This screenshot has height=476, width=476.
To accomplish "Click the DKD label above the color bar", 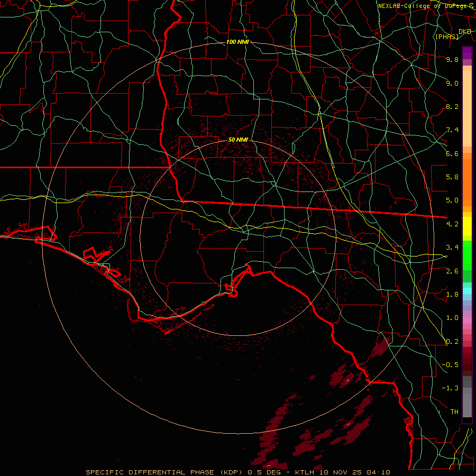I will tap(465, 32).
